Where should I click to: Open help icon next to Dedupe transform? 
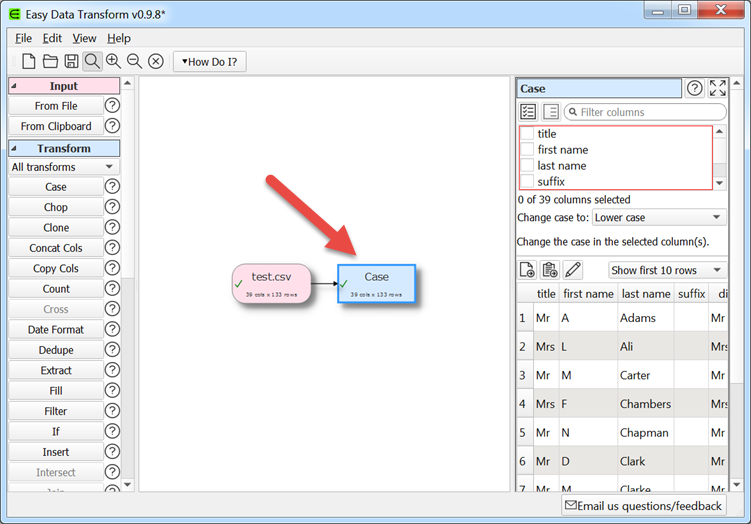pos(112,350)
